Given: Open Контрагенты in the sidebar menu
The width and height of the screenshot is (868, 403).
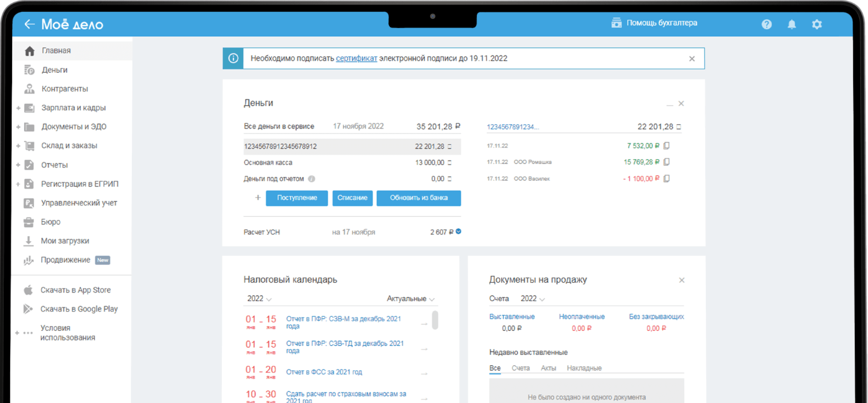Looking at the screenshot, I should pyautogui.click(x=64, y=89).
